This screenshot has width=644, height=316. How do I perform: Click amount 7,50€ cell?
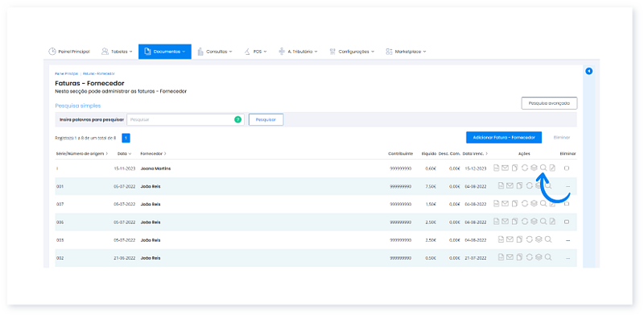click(x=430, y=186)
